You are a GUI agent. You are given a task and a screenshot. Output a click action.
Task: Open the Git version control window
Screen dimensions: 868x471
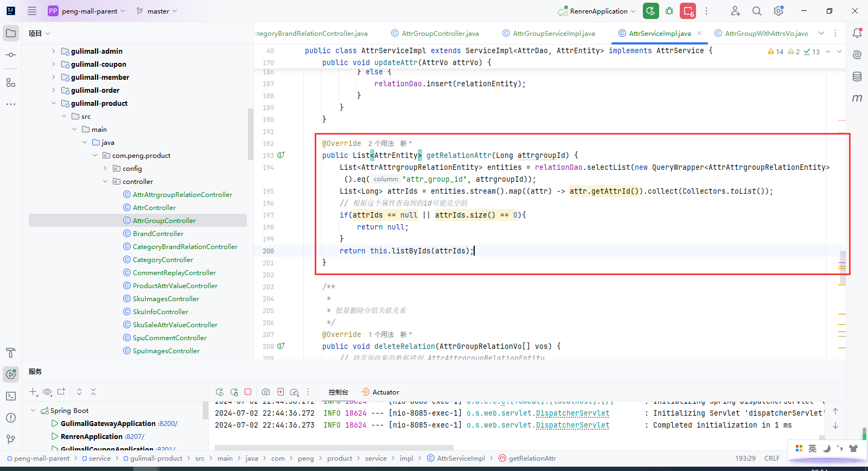tap(11, 439)
